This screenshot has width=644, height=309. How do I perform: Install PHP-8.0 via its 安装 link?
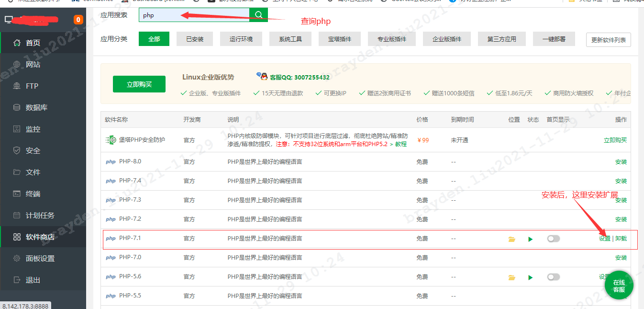pos(621,161)
